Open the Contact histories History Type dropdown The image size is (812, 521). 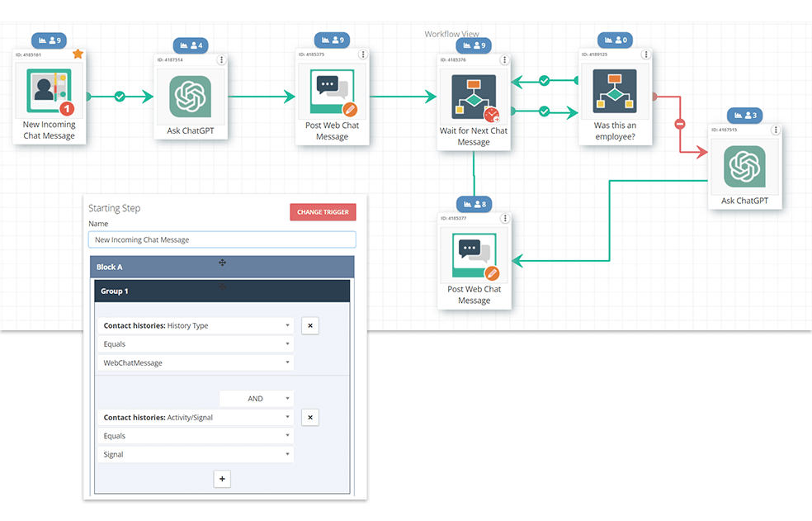click(196, 325)
